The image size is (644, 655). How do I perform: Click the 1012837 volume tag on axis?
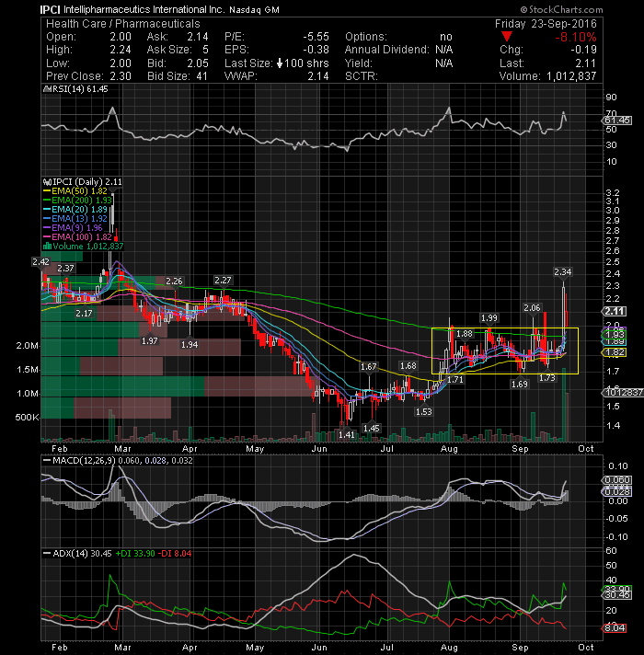[x=622, y=393]
